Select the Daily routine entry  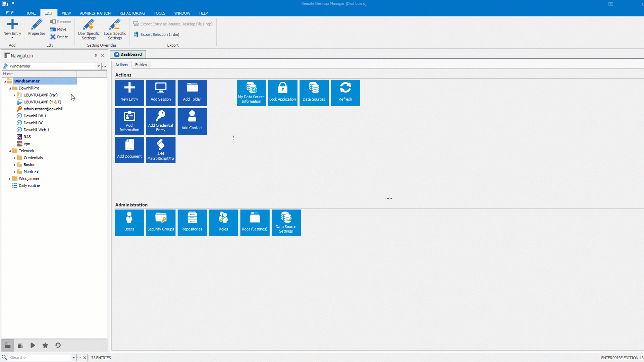click(x=29, y=186)
